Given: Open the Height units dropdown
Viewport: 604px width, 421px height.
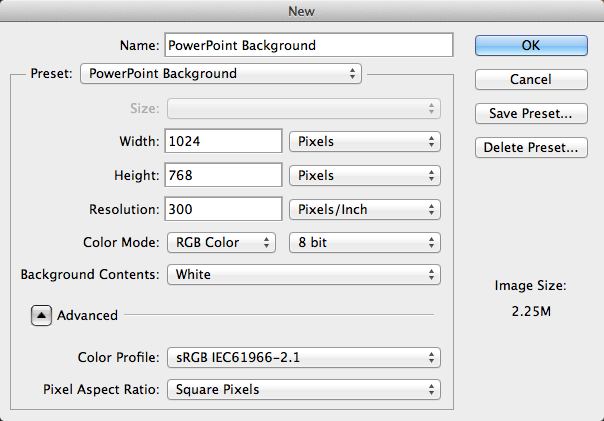Looking at the screenshot, I should 364,176.
